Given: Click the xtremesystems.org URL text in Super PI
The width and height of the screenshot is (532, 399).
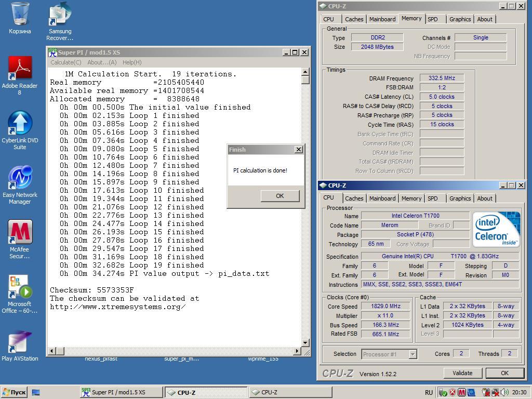Looking at the screenshot, I should (118, 307).
